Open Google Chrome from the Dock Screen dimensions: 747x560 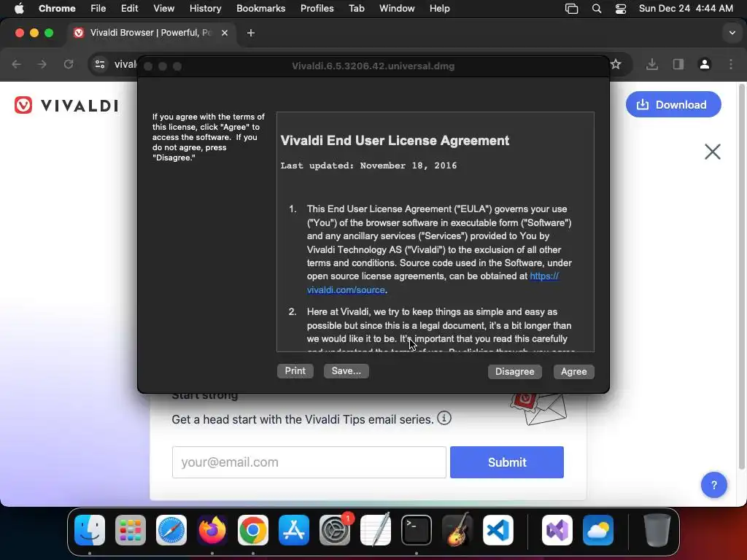(253, 530)
